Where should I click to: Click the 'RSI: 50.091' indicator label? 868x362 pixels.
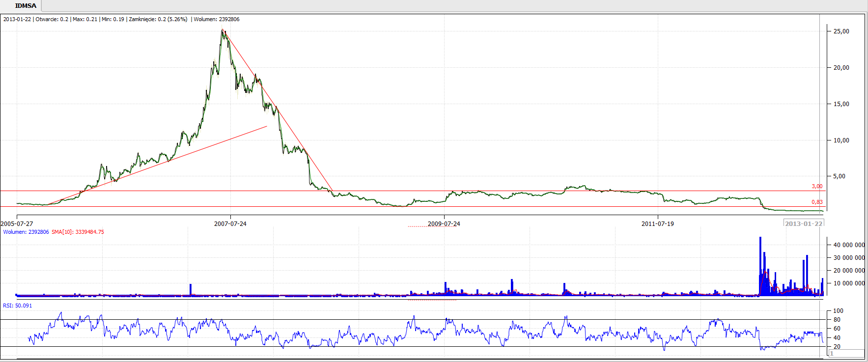coord(17,306)
